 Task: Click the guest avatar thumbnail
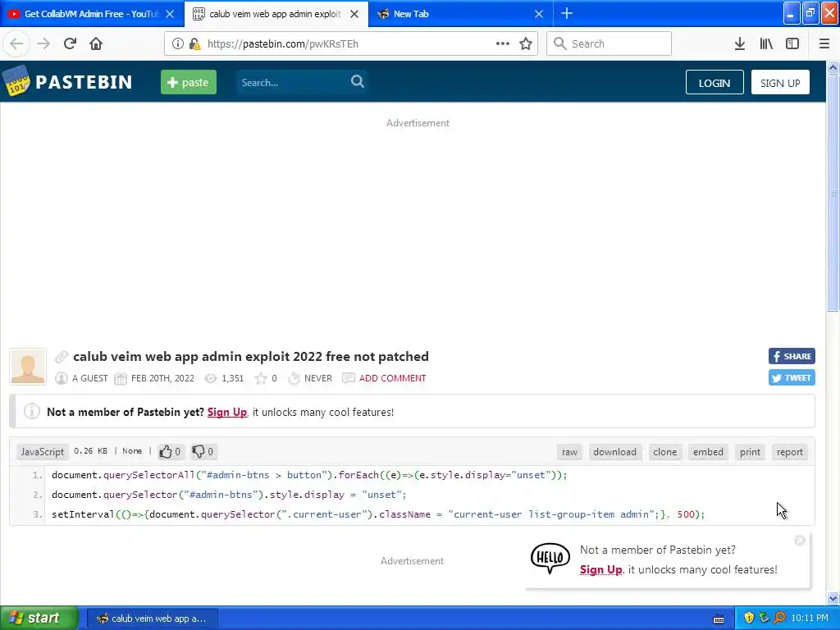(x=28, y=367)
